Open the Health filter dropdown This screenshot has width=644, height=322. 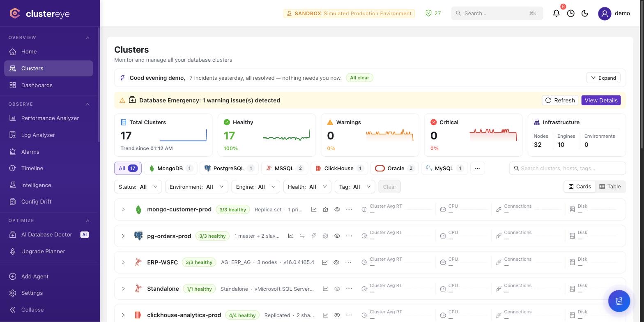tap(307, 187)
